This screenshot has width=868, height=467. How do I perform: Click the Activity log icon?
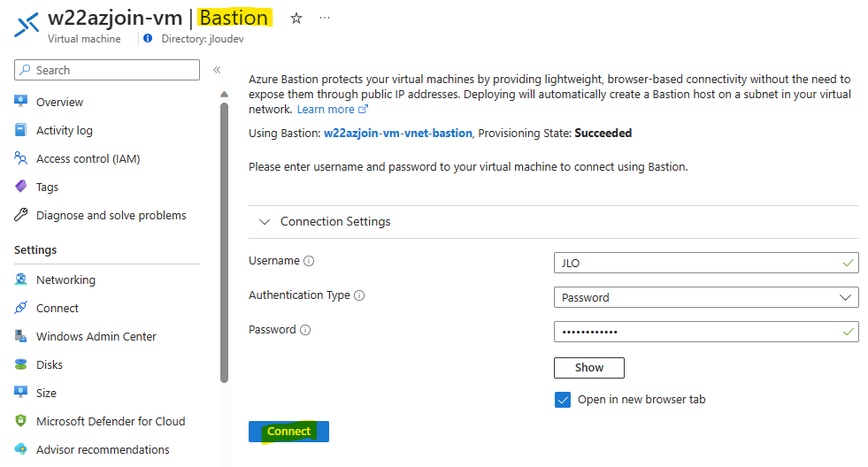[20, 129]
